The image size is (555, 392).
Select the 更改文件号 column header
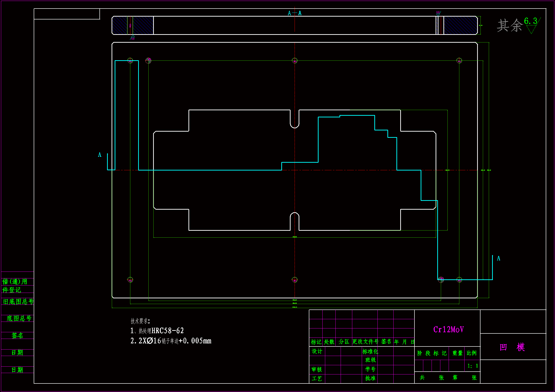[x=365, y=341]
